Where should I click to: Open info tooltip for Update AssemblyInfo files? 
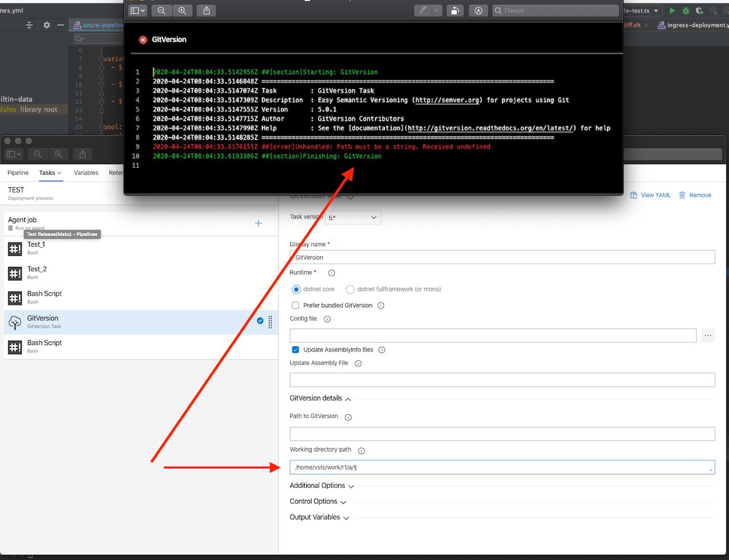(x=382, y=350)
